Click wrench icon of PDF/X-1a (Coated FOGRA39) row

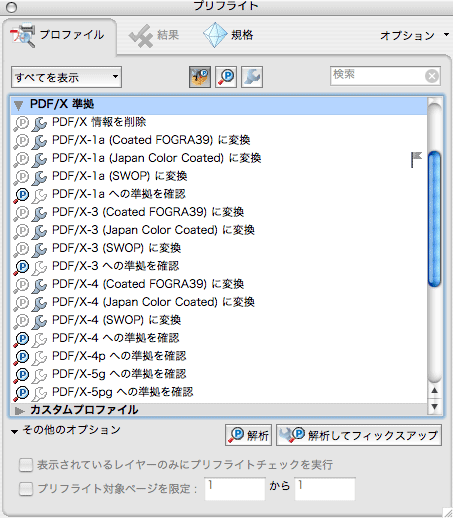39,141
